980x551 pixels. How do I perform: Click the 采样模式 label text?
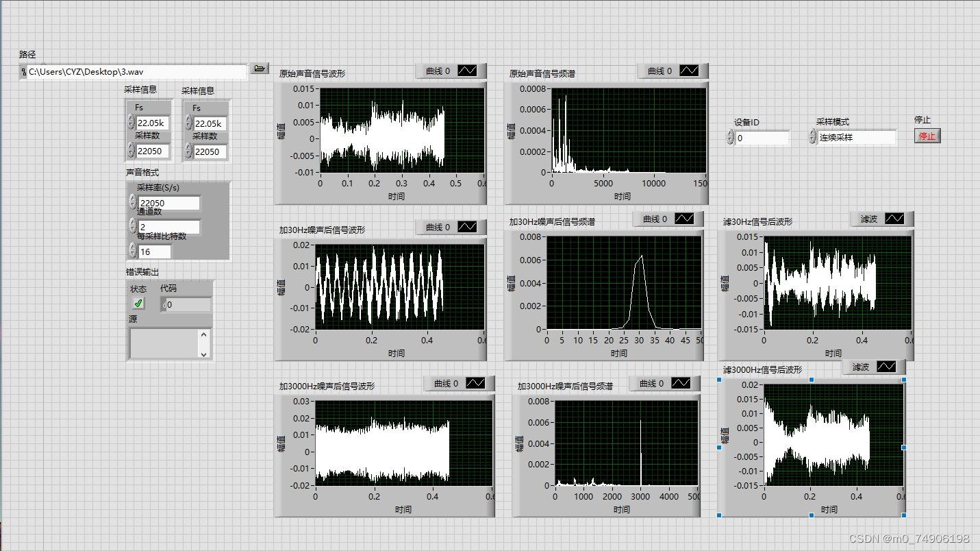833,121
